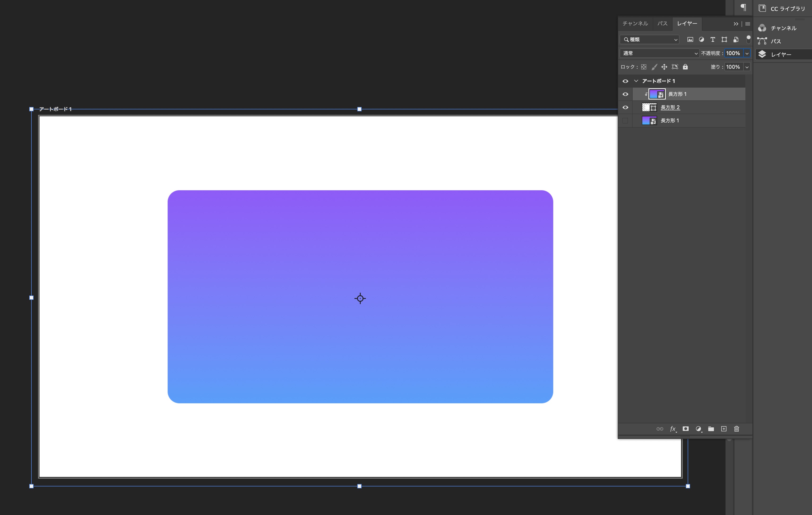Hide the 長方形 2 layer
This screenshot has height=515, width=812.
click(625, 107)
